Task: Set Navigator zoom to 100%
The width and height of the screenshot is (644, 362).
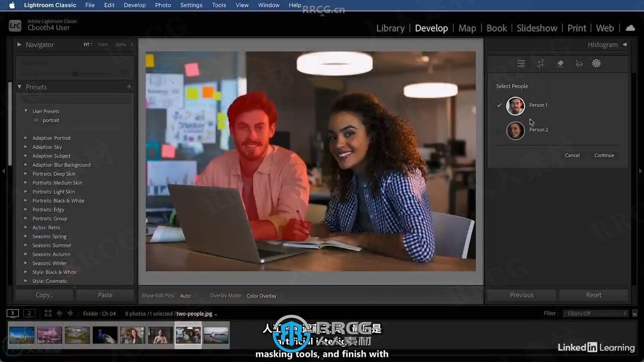Action: pos(103,45)
